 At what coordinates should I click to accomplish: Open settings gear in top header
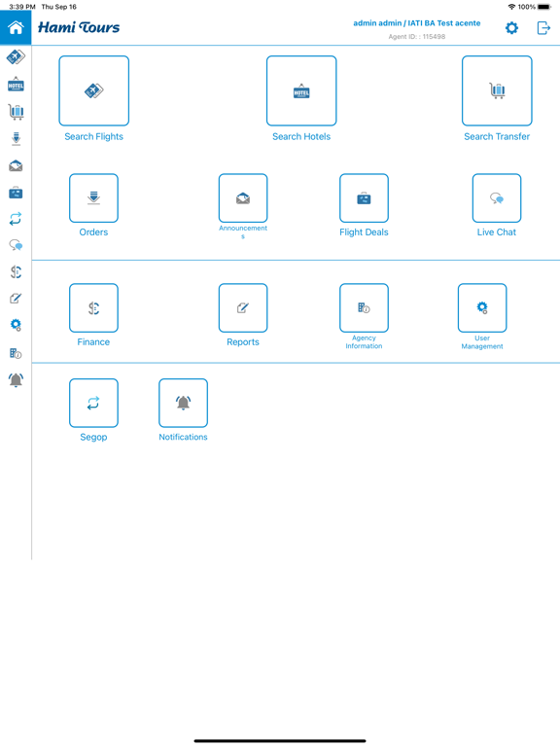click(x=512, y=28)
